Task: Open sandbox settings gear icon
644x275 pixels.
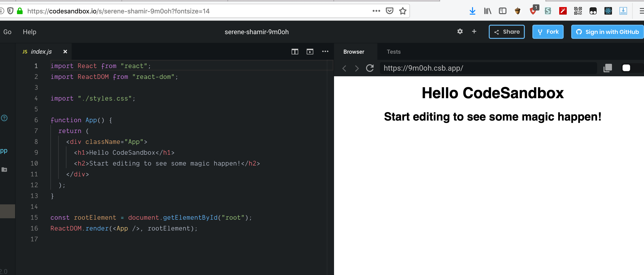Action: (x=460, y=32)
